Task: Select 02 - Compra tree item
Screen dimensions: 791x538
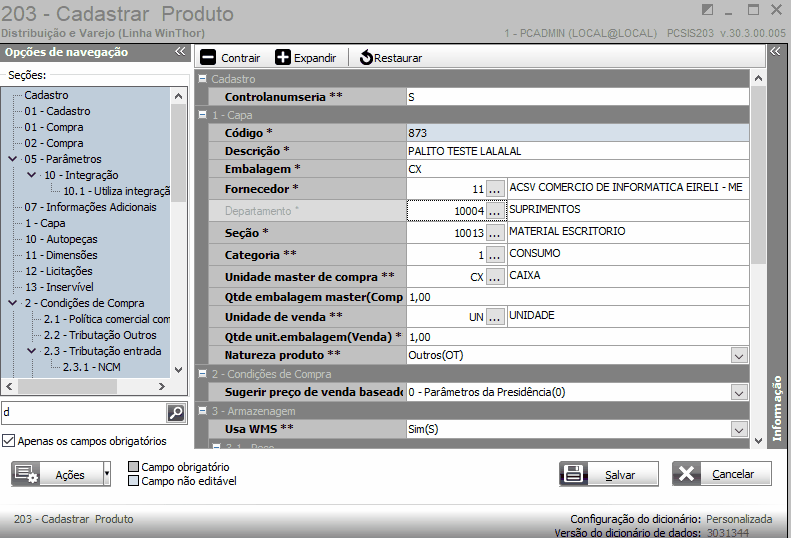Action: click(53, 143)
